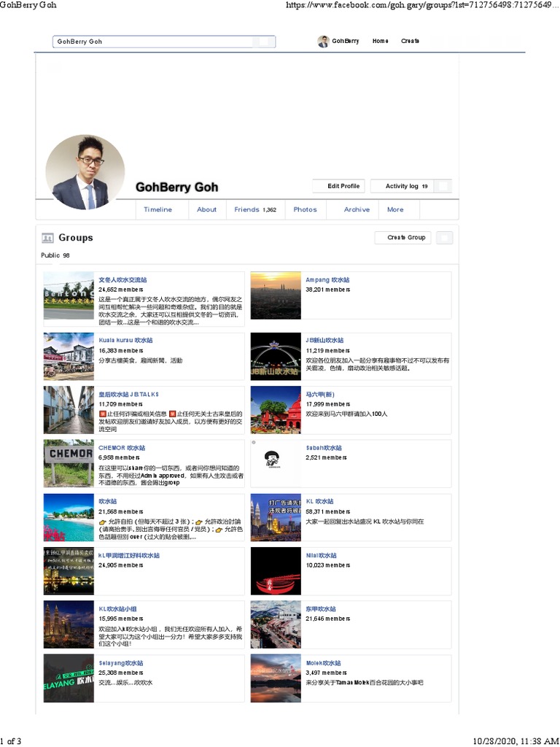The height and width of the screenshot is (747, 560).
Task: Click the Nilai red boat thumbnail
Action: coord(276,571)
